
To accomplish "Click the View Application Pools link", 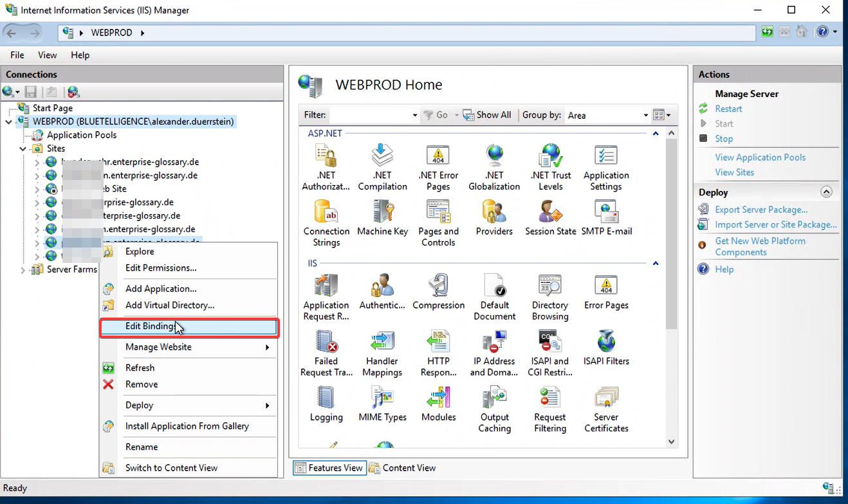I will pos(760,157).
